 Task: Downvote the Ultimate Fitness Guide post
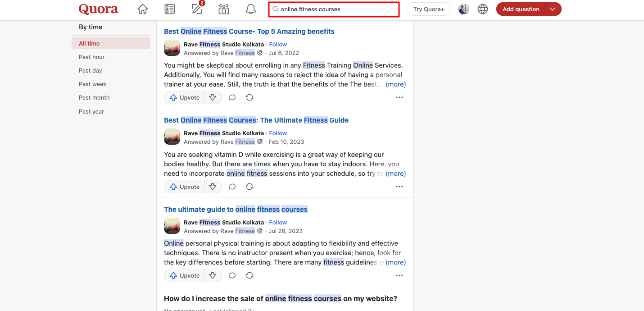point(213,187)
